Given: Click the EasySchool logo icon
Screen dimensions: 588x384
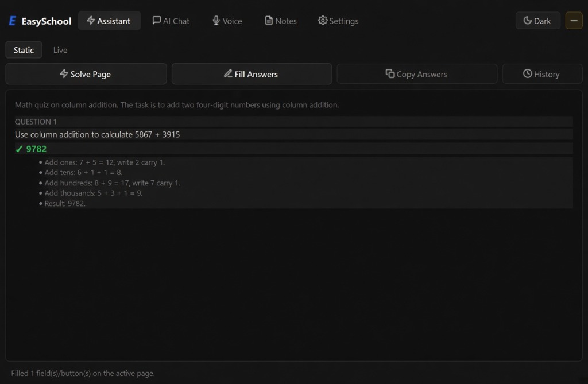Looking at the screenshot, I should (x=12, y=21).
